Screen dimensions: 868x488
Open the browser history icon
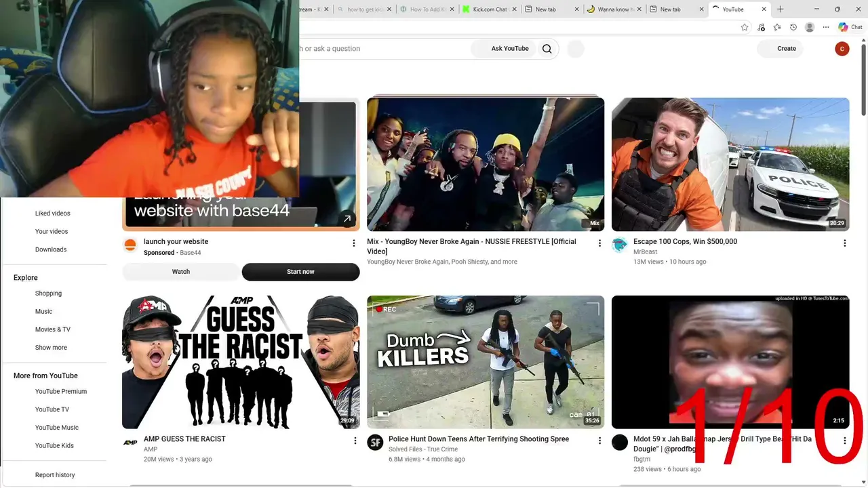(x=793, y=27)
